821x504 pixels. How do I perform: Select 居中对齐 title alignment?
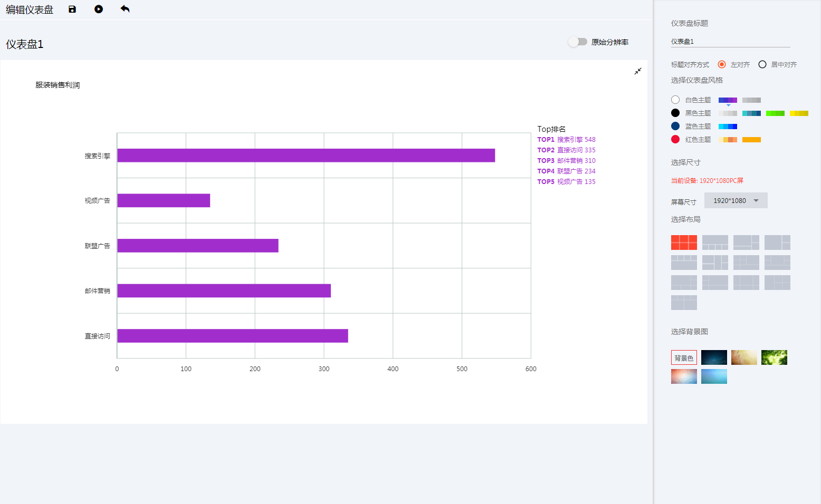(x=762, y=64)
